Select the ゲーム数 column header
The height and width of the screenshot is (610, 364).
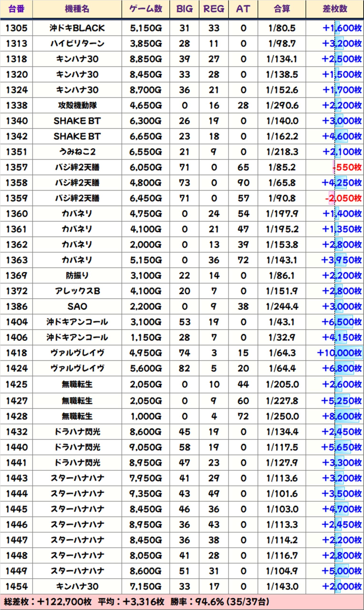[x=146, y=9]
